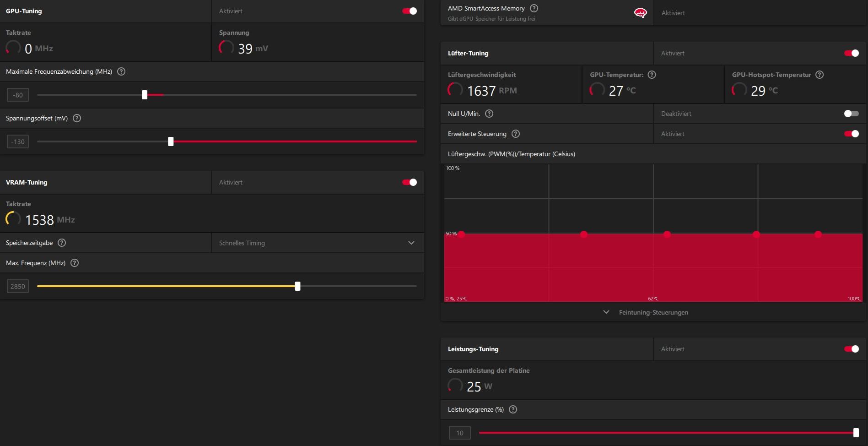Click help icon next to Leistungsgrenze (%)
The width and height of the screenshot is (868, 446).
coord(513,409)
